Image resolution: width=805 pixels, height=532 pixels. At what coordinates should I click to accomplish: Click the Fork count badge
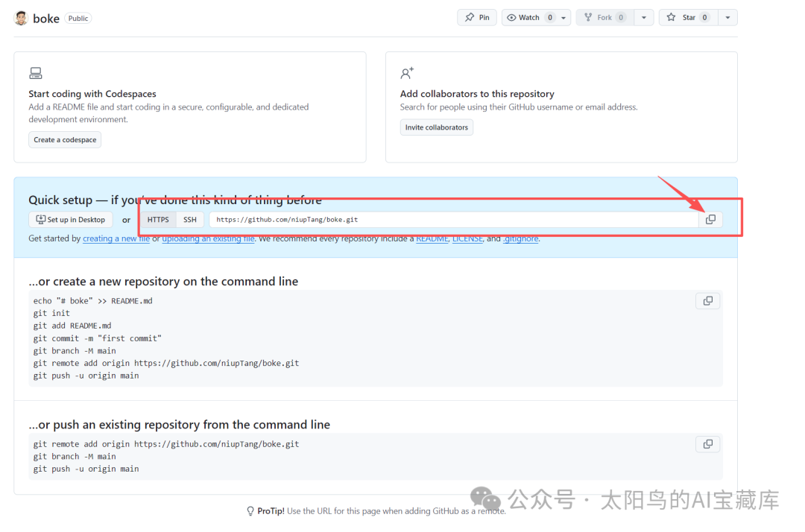pos(621,17)
